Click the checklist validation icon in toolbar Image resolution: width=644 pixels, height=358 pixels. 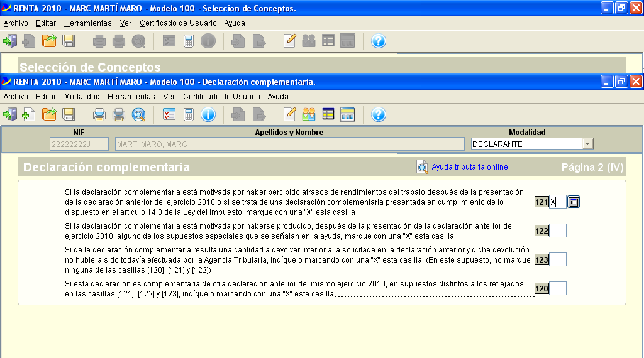coord(169,114)
